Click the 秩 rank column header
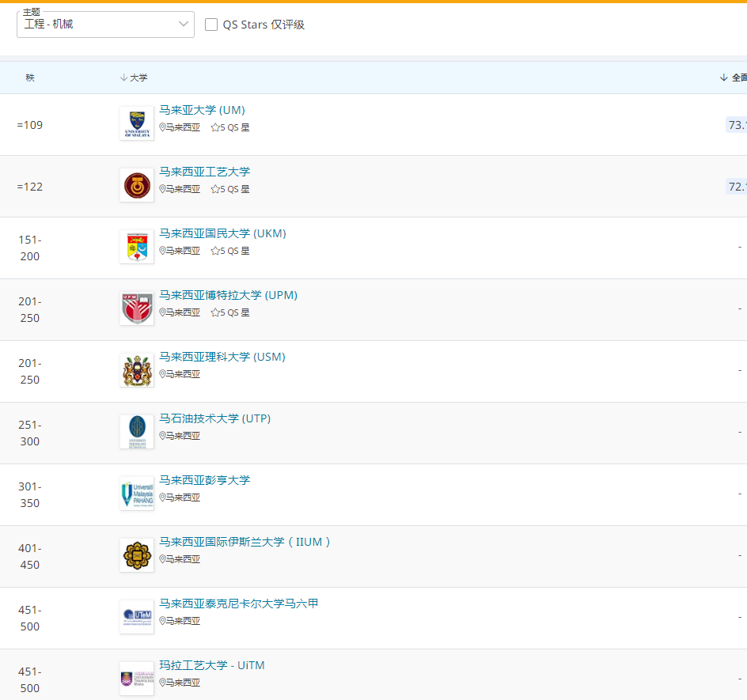The height and width of the screenshot is (700, 747). click(x=30, y=78)
